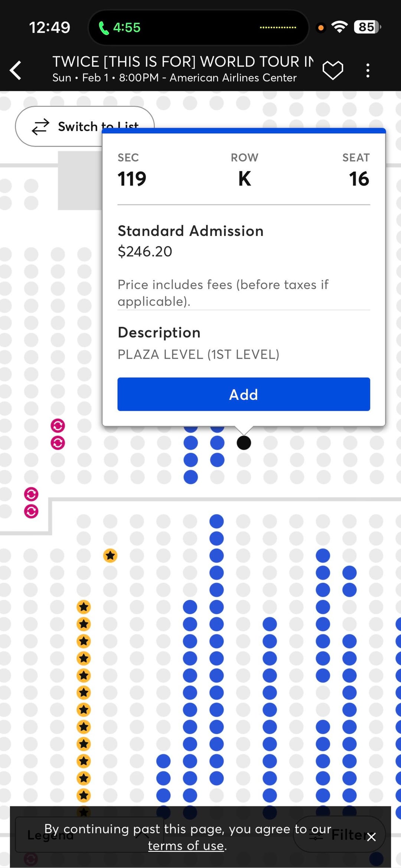Select the topmost blue seat below the section divider
Viewport: 401px width, 868px height.
pyautogui.click(x=216, y=521)
